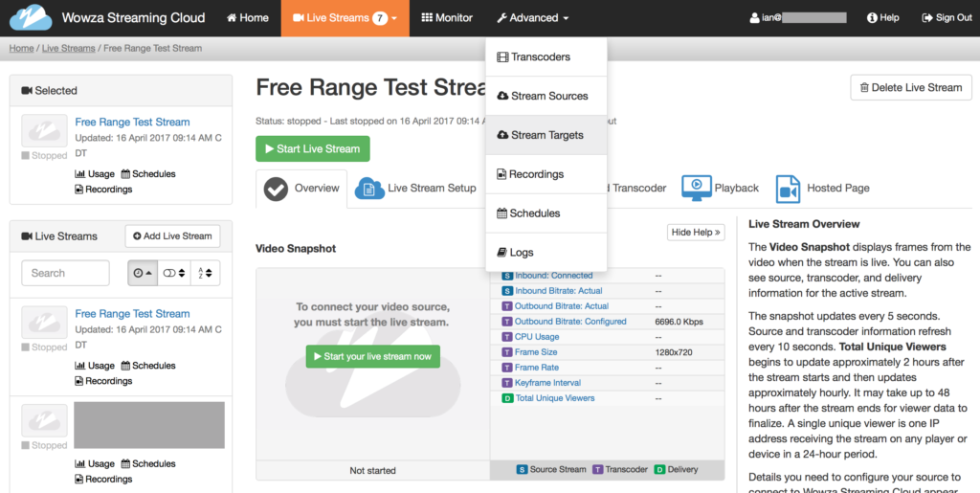Click the green D Delivery legend badge
The height and width of the screenshot is (493, 980).
(x=660, y=469)
